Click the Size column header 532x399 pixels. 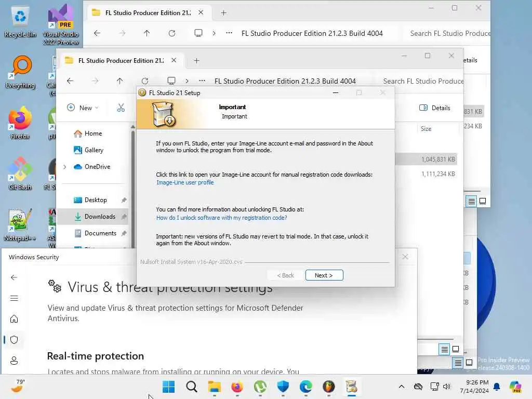426,129
